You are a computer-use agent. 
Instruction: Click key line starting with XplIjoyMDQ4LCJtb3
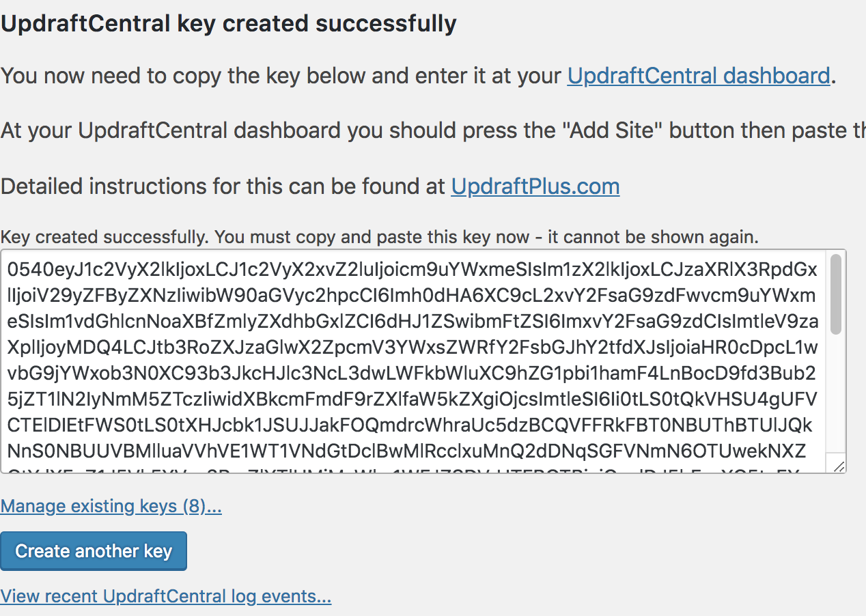coord(412,348)
